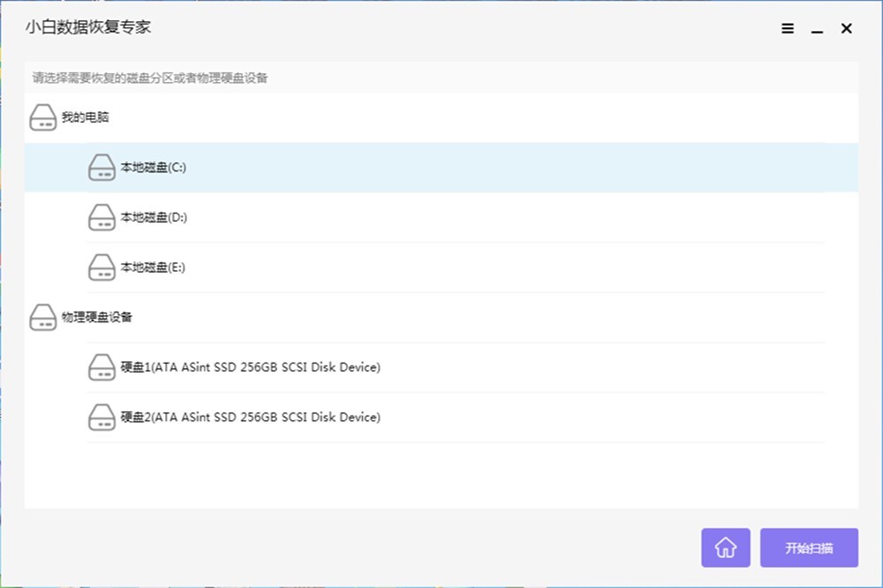
Task: Click the disk icon for 本地磁盘(D:)
Action: point(102,217)
